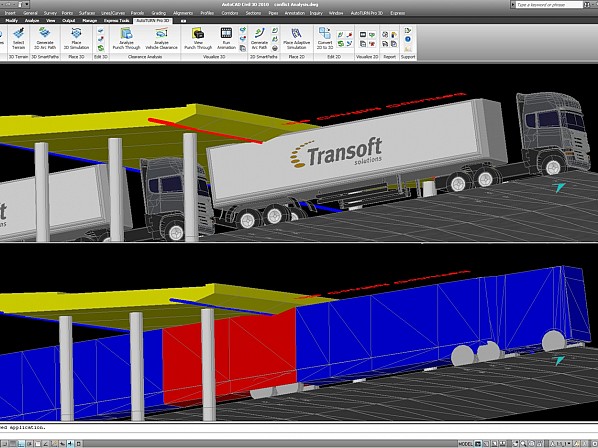The height and width of the screenshot is (448, 598).
Task: Click the Select Terrain tool
Action: point(18,39)
